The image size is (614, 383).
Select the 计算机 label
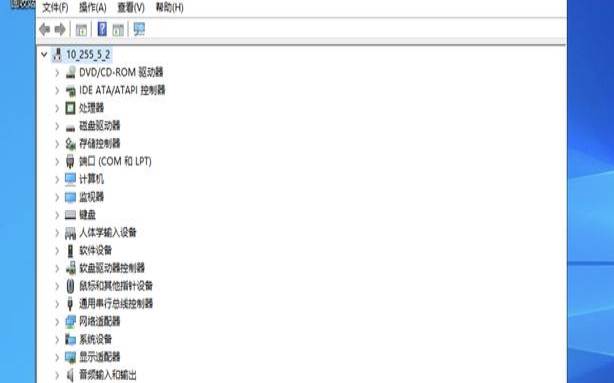(92, 179)
